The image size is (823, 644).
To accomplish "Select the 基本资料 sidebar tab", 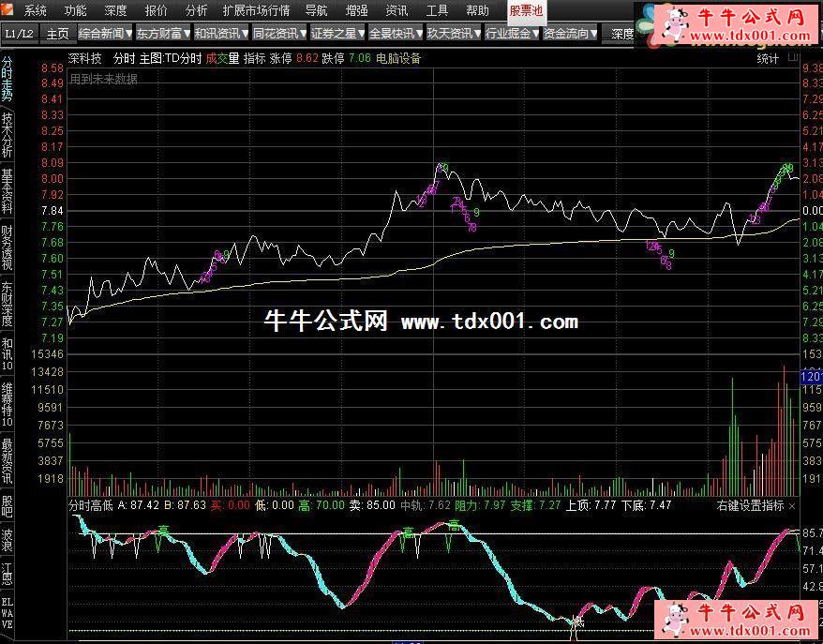I will point(7,190).
